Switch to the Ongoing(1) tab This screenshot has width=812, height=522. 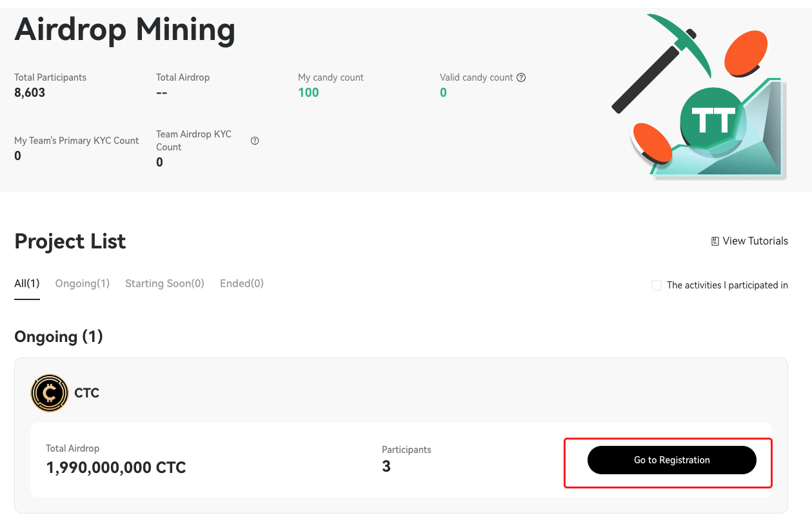pyautogui.click(x=82, y=283)
